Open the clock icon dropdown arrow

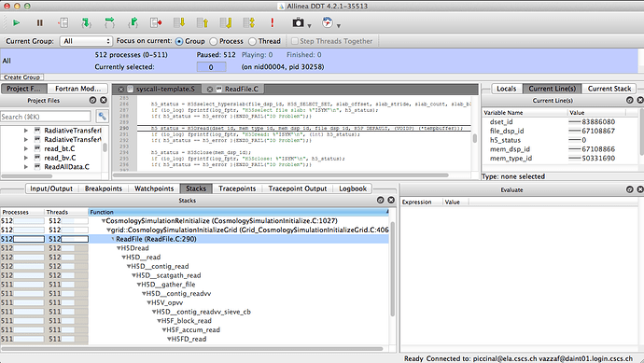point(339,26)
